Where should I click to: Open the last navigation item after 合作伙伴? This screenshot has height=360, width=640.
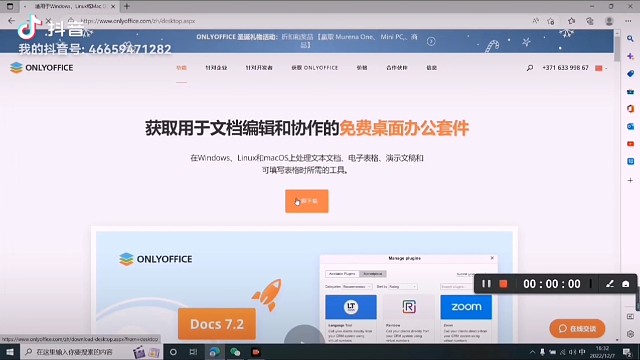[x=431, y=68]
